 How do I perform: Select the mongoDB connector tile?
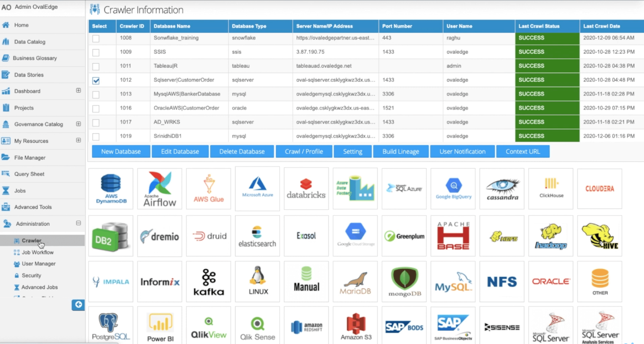point(404,282)
